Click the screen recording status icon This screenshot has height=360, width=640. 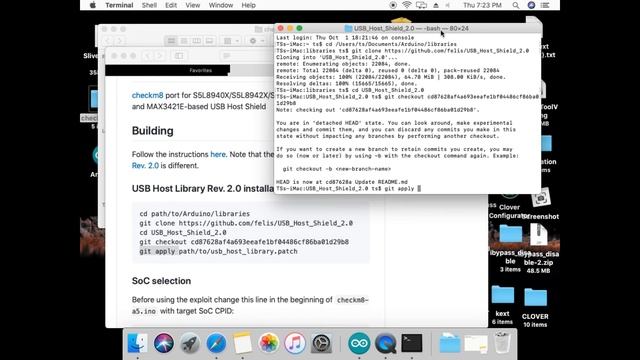click(x=393, y=5)
